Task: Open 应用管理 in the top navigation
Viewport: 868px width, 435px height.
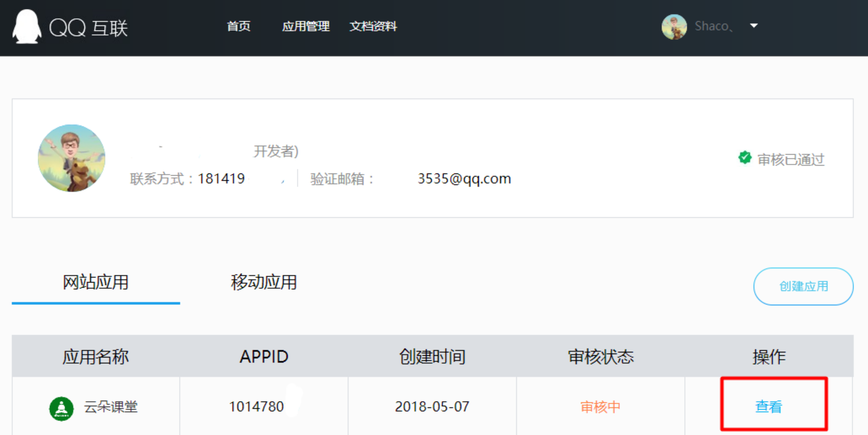Action: coord(305,26)
